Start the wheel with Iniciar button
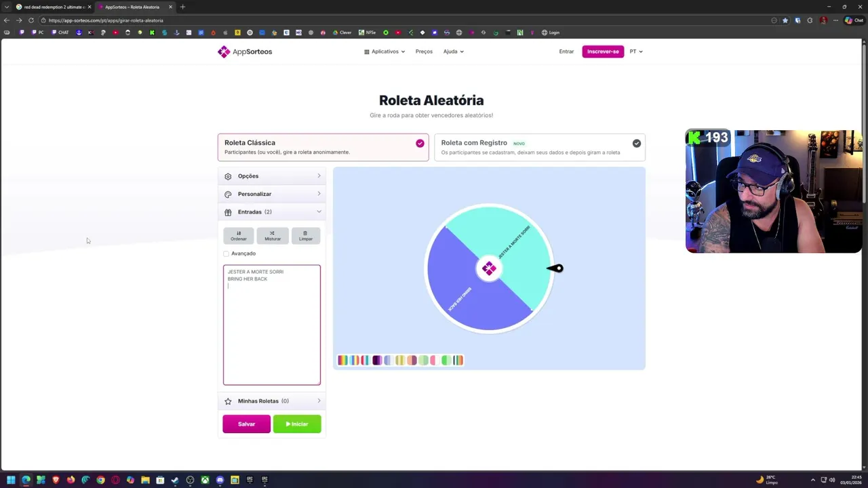This screenshot has height=488, width=868. pos(297,424)
